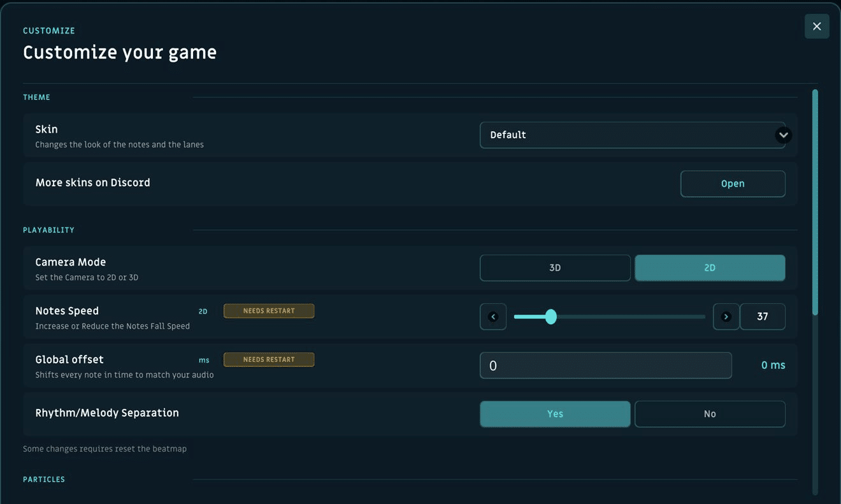Screen dimensions: 841x504
Task: Open the Skin selector showing Default
Action: click(632, 135)
